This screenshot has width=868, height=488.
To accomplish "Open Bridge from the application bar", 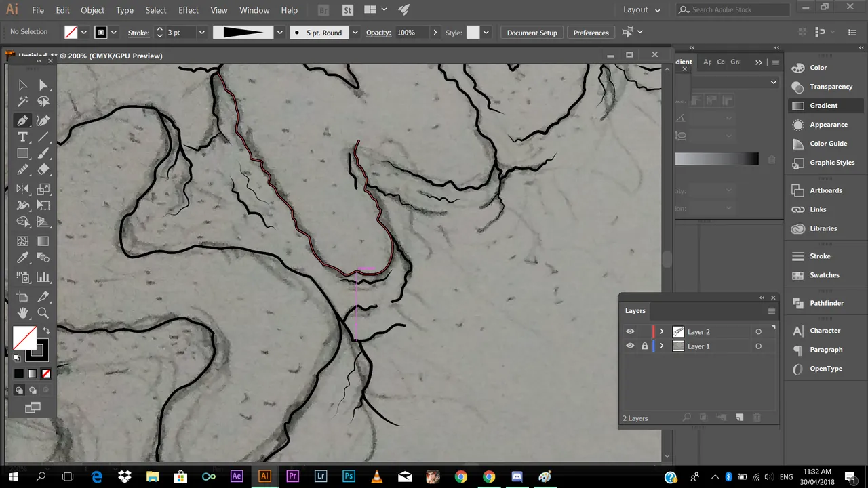I will [323, 10].
